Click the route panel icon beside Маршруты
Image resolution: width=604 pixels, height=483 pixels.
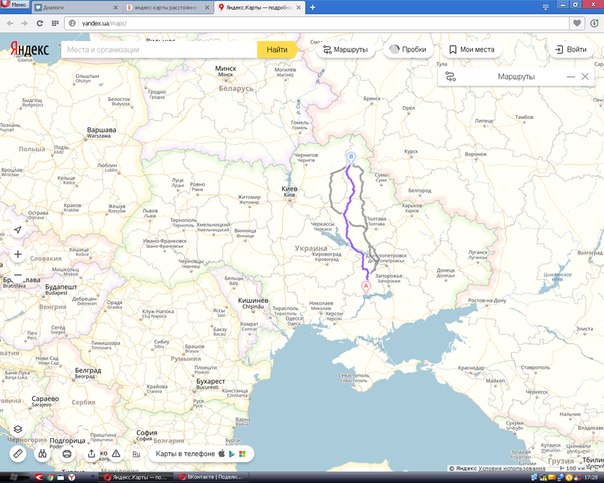(x=450, y=77)
